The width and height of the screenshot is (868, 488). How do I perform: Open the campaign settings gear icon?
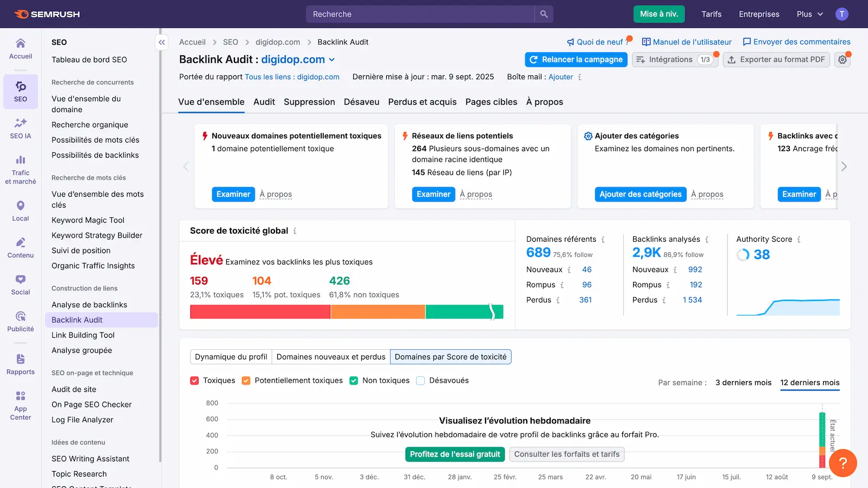(843, 60)
